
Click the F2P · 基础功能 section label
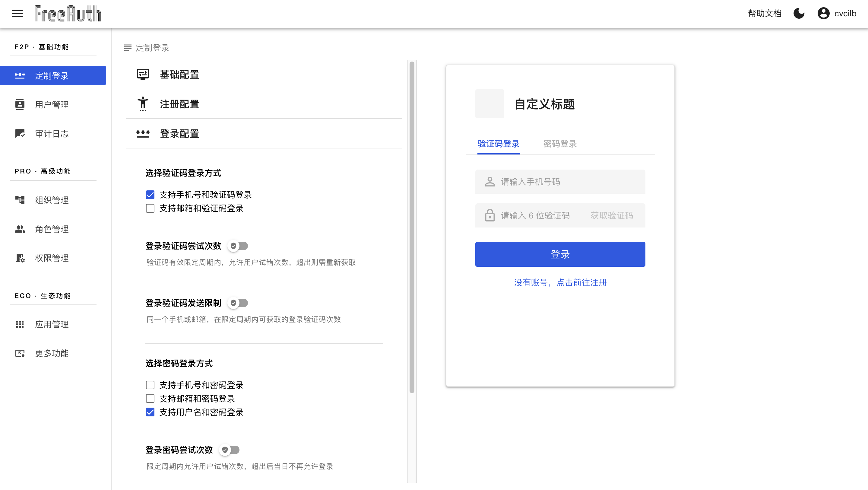[x=41, y=47]
